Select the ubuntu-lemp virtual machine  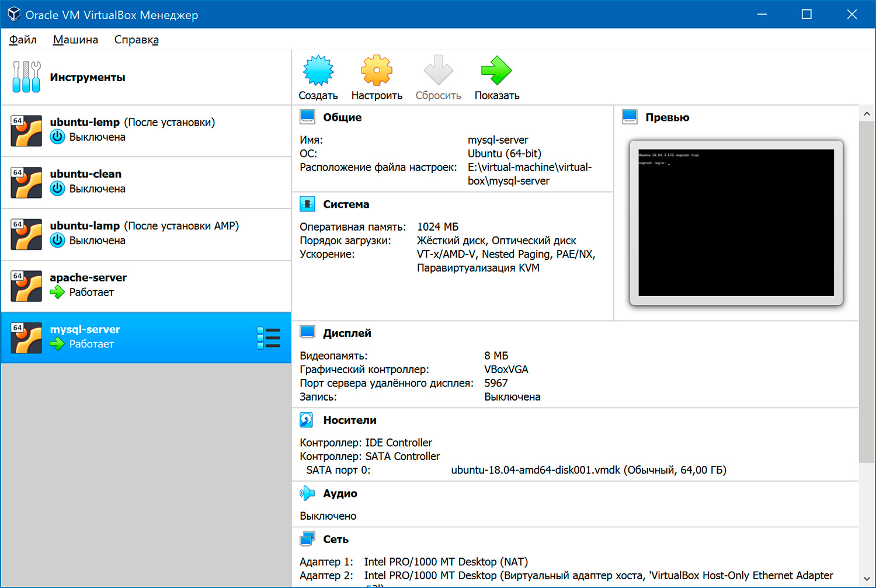coord(146,130)
